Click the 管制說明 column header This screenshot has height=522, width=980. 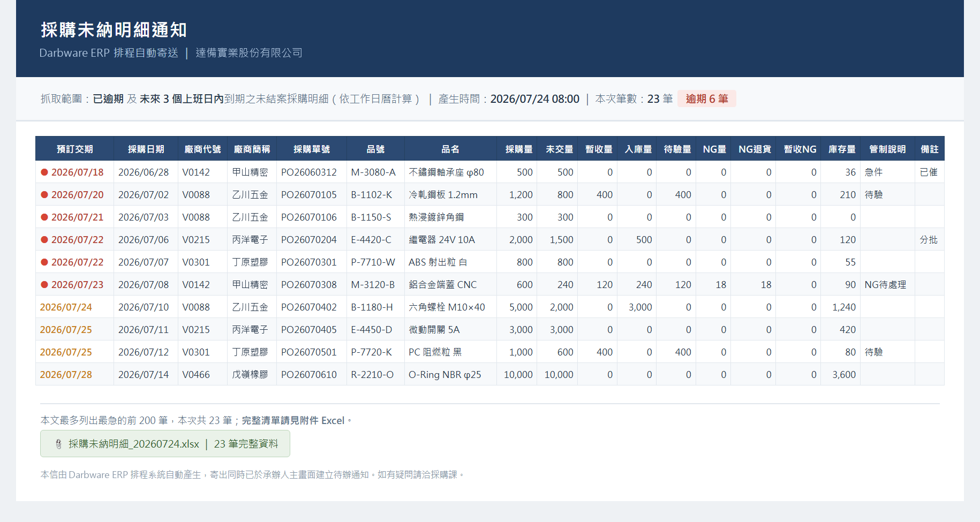pos(887,149)
